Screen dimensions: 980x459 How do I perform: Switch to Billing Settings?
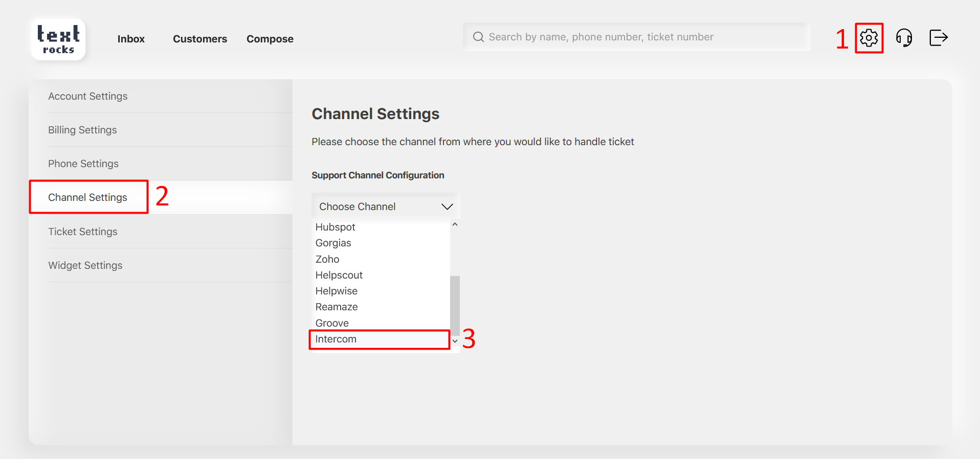point(82,130)
